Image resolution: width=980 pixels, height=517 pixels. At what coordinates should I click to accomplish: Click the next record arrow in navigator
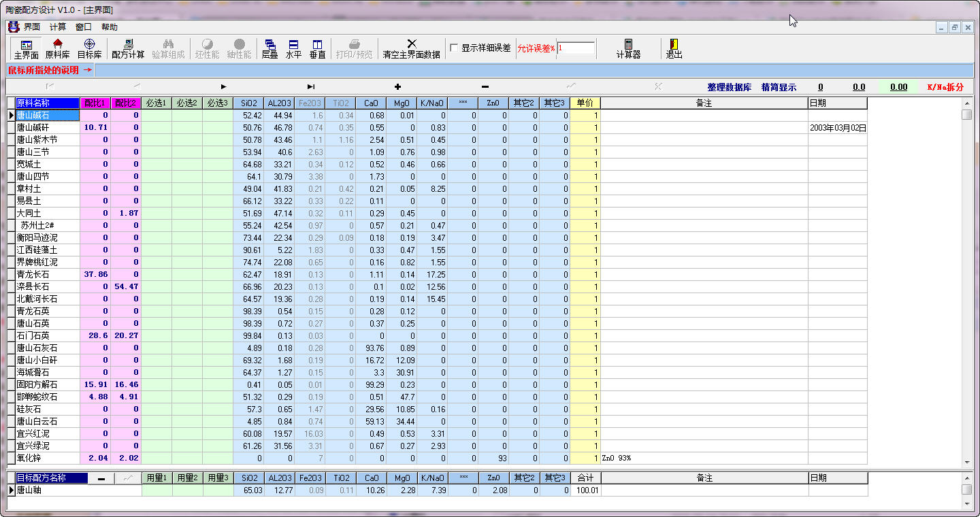(x=224, y=87)
